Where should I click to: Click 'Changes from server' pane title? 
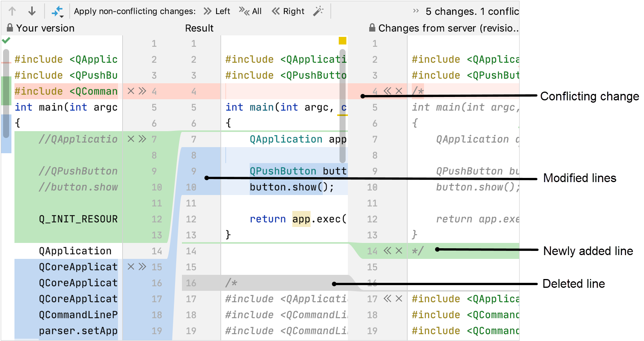coord(448,28)
